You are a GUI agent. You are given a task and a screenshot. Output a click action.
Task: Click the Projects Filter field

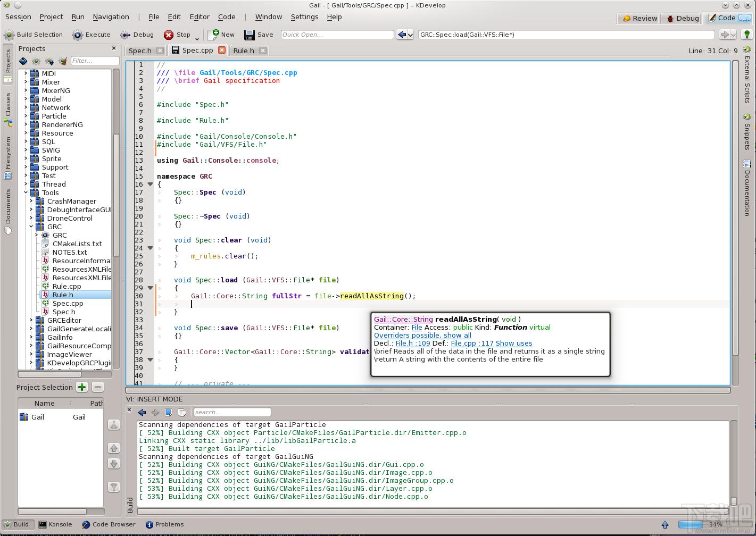[95, 61]
